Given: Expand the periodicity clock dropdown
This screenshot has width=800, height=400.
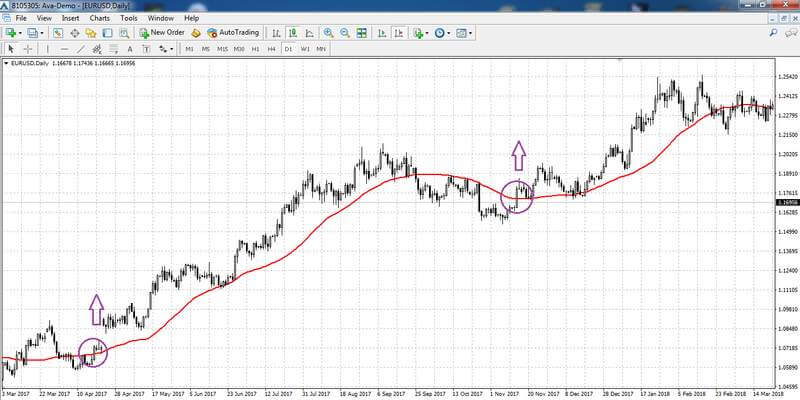Looking at the screenshot, I should point(448,33).
